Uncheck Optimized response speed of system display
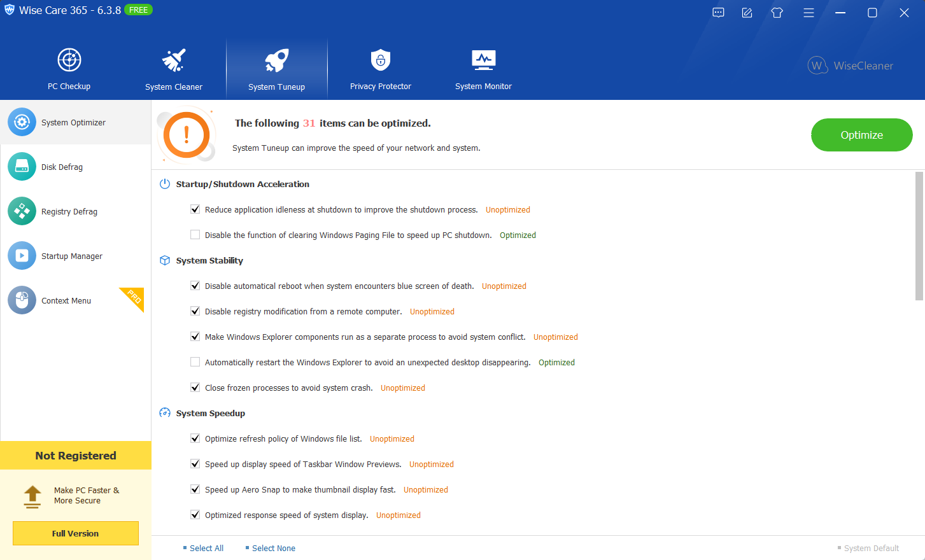The height and width of the screenshot is (560, 925). 195,515
